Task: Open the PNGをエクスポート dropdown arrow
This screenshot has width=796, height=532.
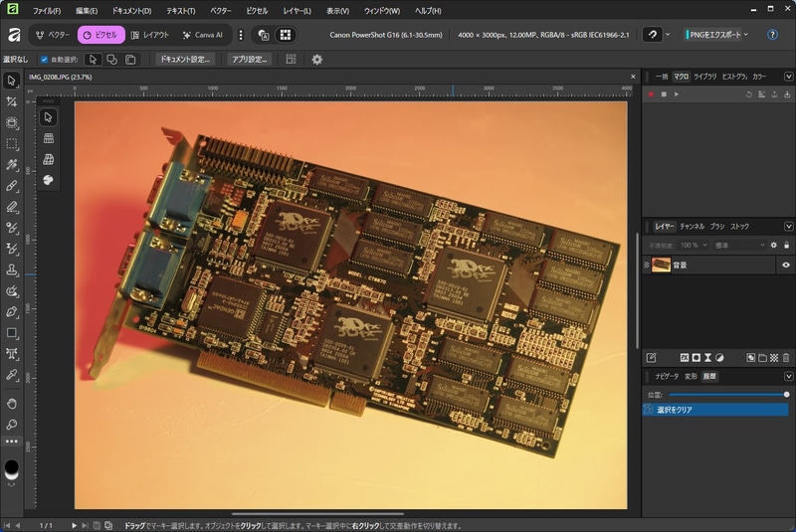Action: [745, 35]
